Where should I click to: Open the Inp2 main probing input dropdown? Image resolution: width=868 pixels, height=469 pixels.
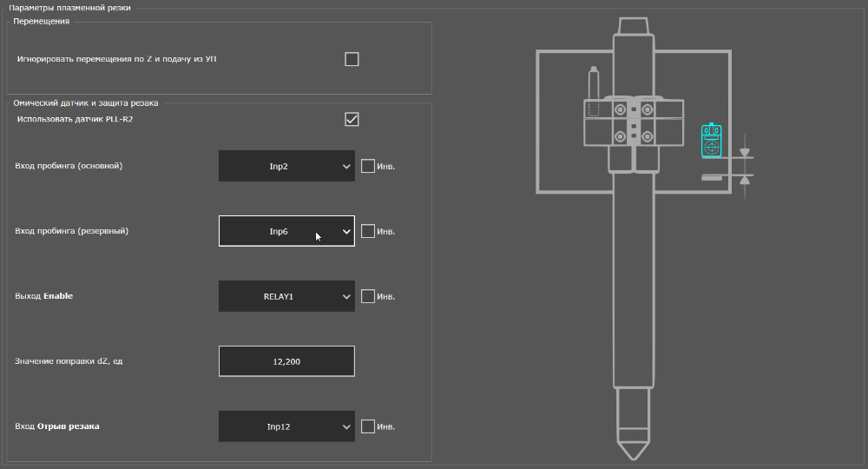coord(286,166)
